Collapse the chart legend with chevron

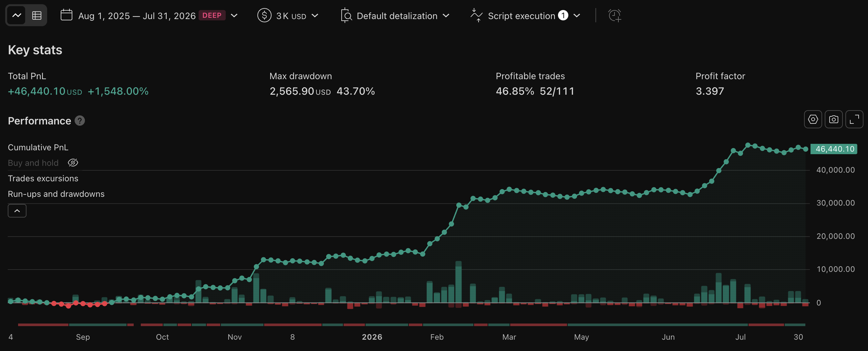coord(17,211)
